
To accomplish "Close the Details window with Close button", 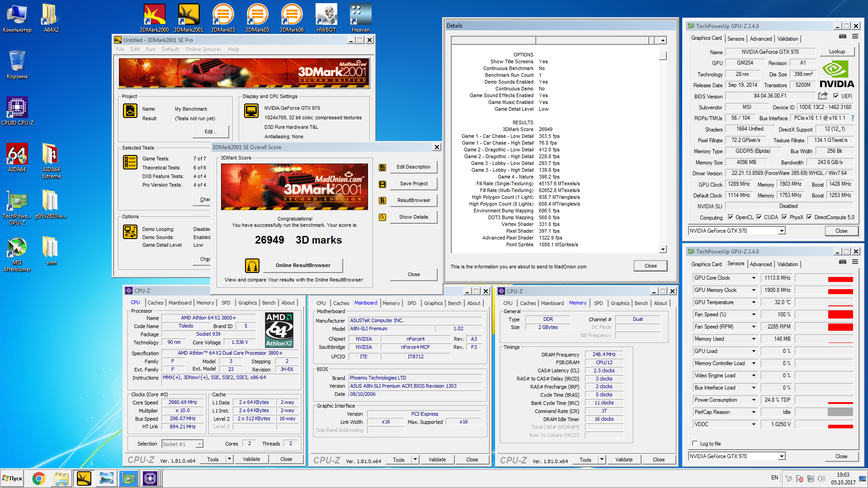I will [x=651, y=266].
